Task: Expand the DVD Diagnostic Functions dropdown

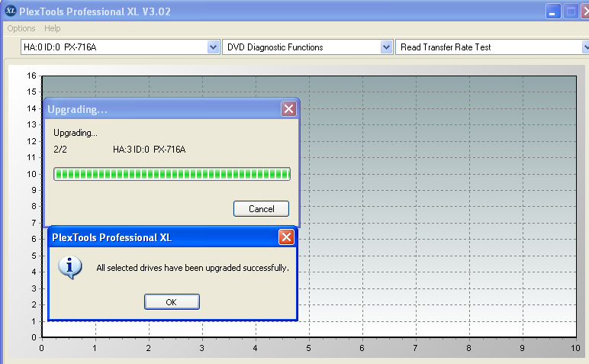Action: [x=386, y=47]
